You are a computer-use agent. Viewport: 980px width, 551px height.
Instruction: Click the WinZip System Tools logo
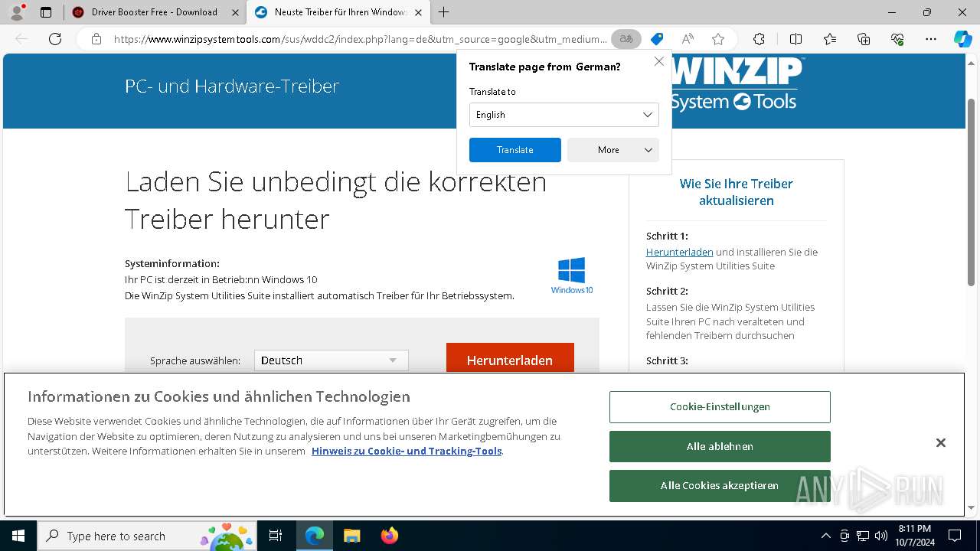pyautogui.click(x=737, y=84)
